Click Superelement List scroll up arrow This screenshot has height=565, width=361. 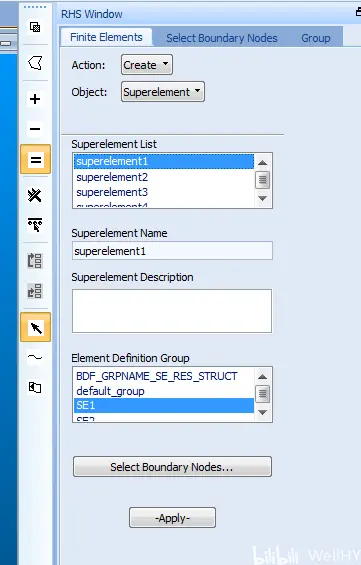(x=263, y=163)
